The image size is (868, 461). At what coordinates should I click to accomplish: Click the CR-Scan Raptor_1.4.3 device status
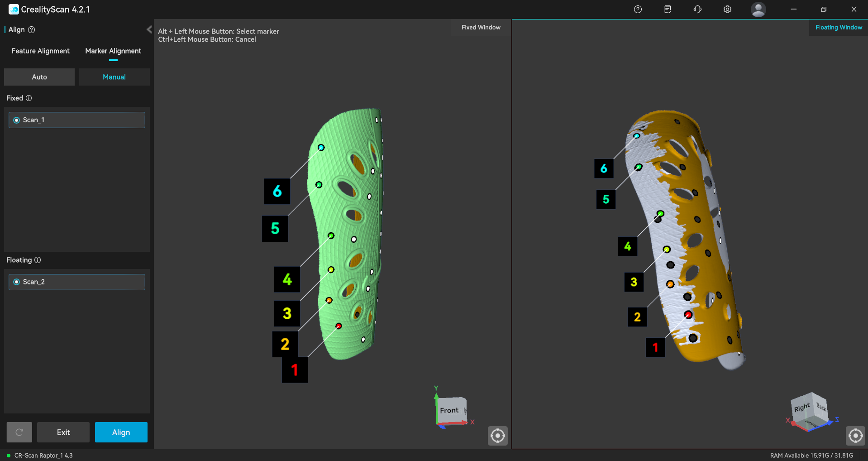pos(43,456)
